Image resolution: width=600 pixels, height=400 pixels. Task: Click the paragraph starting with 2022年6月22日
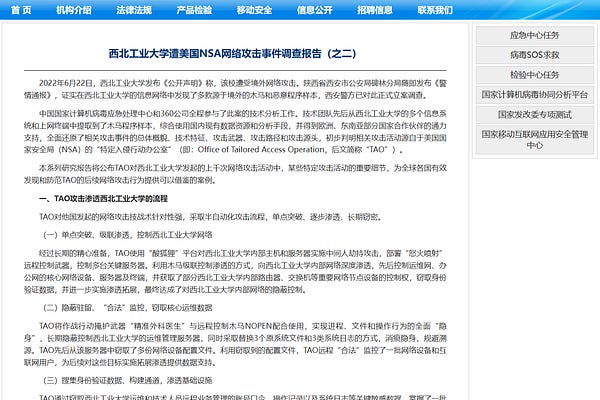235,89
